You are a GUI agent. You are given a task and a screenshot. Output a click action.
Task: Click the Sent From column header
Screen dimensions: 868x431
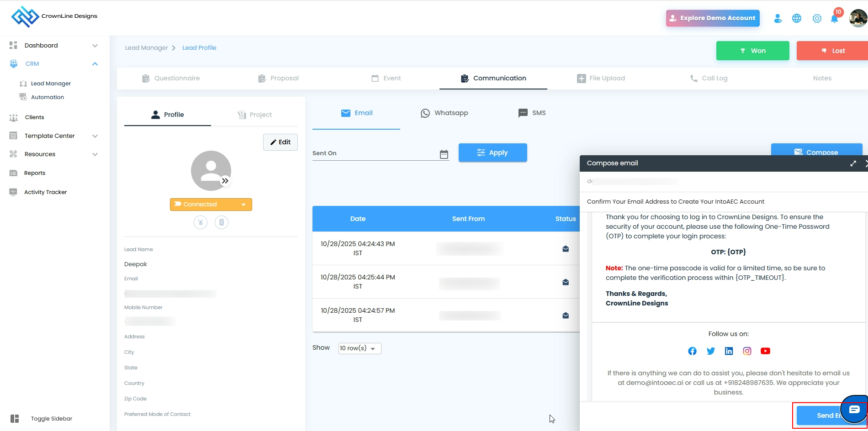(x=468, y=219)
